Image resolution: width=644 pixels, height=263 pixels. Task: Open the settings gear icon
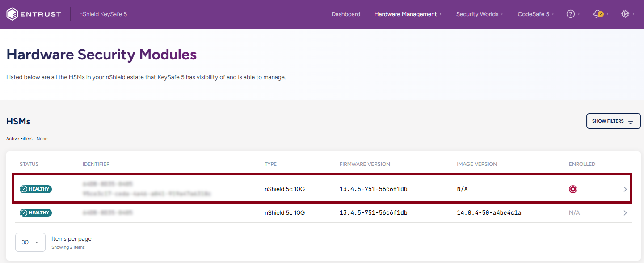pos(625,14)
